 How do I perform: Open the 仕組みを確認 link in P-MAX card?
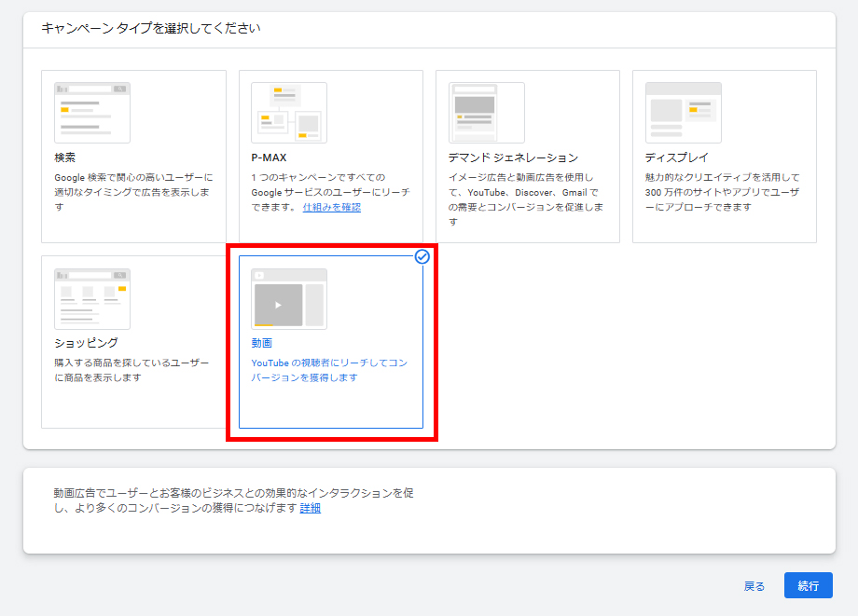[x=331, y=207]
